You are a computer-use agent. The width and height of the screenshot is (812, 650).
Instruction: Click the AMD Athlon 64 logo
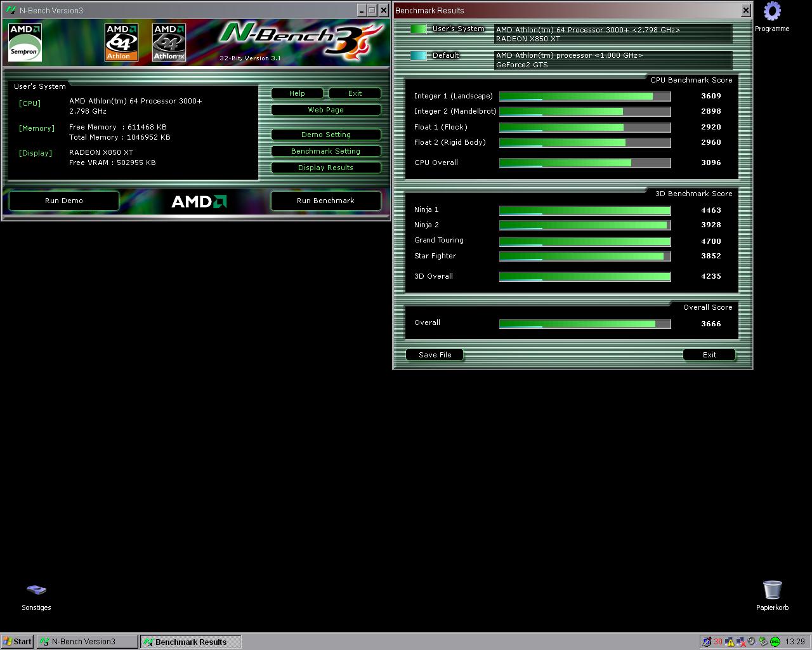tap(121, 43)
